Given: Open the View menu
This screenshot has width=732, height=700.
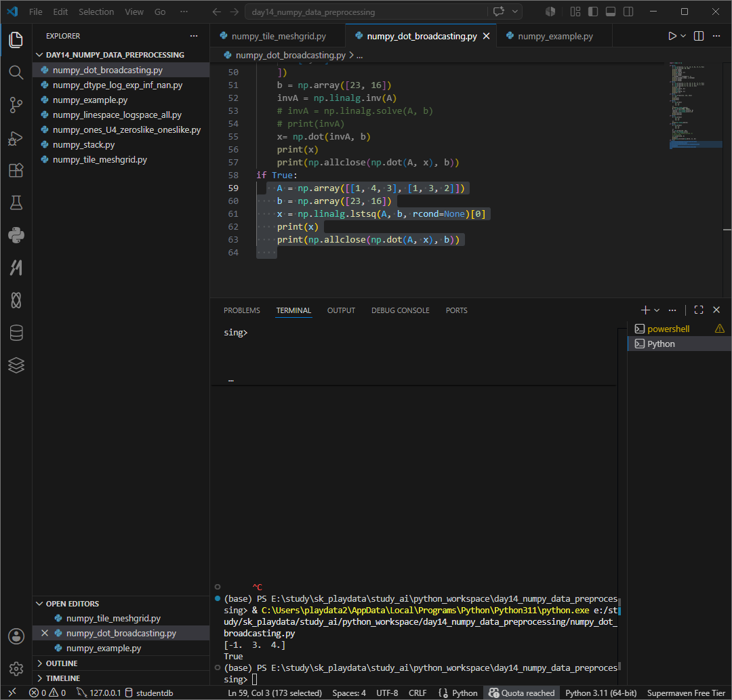Looking at the screenshot, I should tap(134, 12).
